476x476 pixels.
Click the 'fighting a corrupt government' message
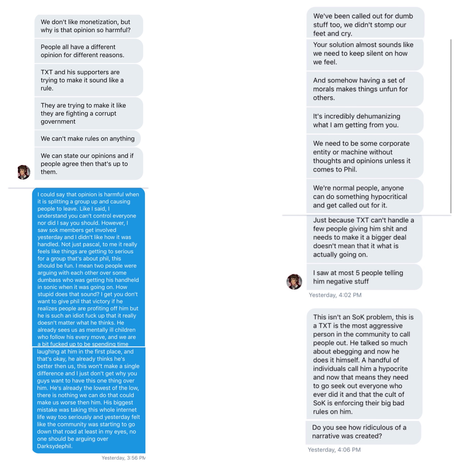point(89,113)
